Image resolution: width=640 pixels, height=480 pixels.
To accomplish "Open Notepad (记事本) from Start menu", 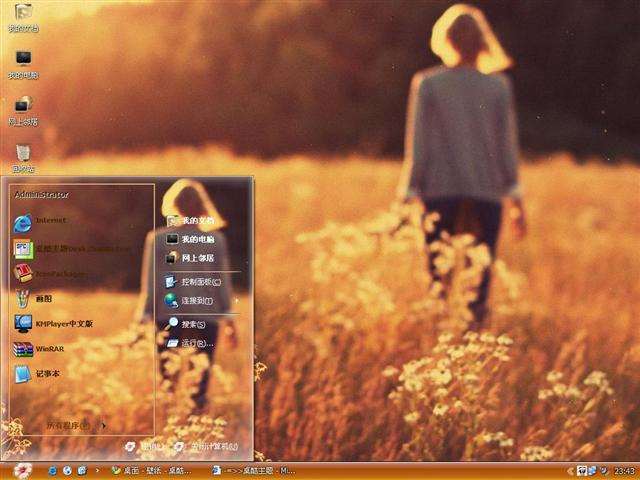I will point(37,374).
